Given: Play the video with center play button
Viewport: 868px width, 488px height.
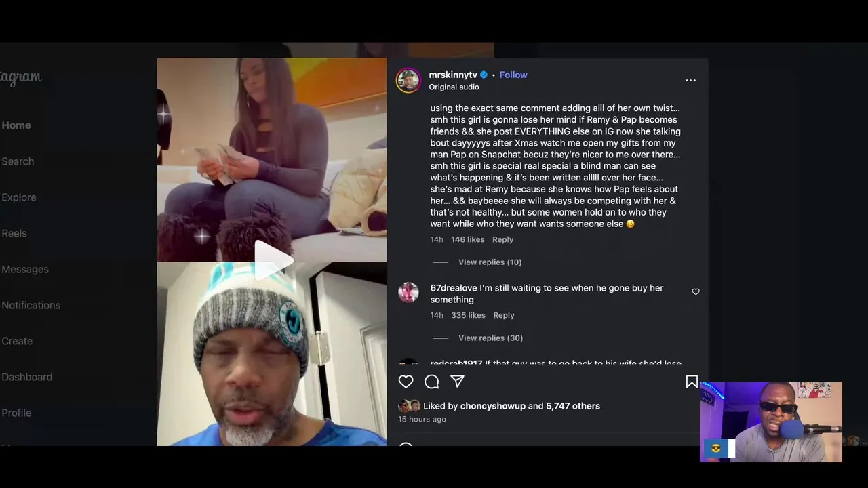Looking at the screenshot, I should (x=272, y=259).
